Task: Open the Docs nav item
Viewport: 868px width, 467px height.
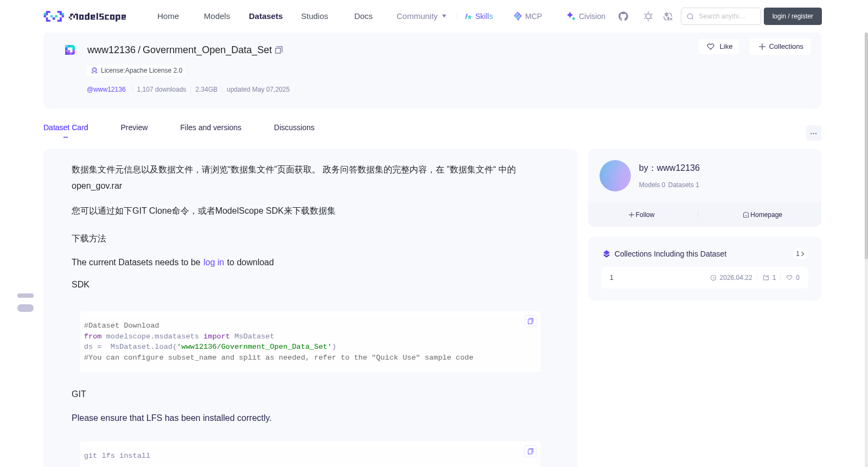Action: [x=363, y=16]
